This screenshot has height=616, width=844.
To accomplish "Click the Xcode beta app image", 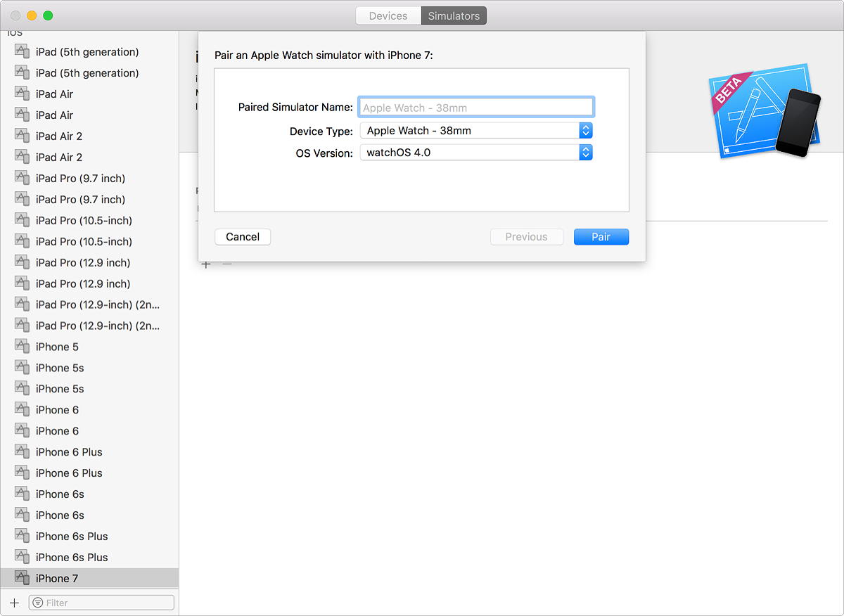I will tap(765, 110).
